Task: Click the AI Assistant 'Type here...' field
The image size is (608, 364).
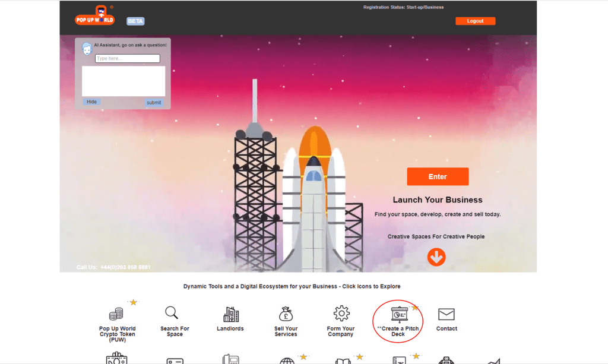Action: point(128,59)
